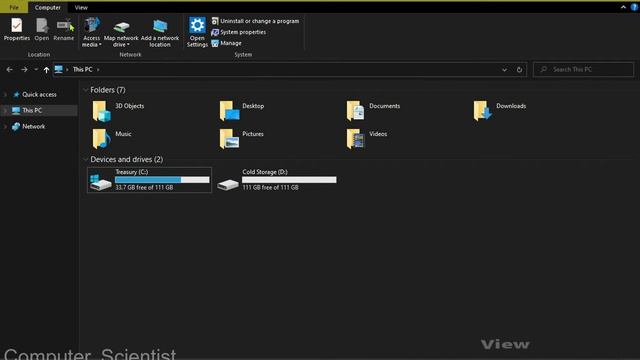Image resolution: width=640 pixels, height=360 pixels.
Task: Open the address bar history dropdown
Action: (504, 70)
